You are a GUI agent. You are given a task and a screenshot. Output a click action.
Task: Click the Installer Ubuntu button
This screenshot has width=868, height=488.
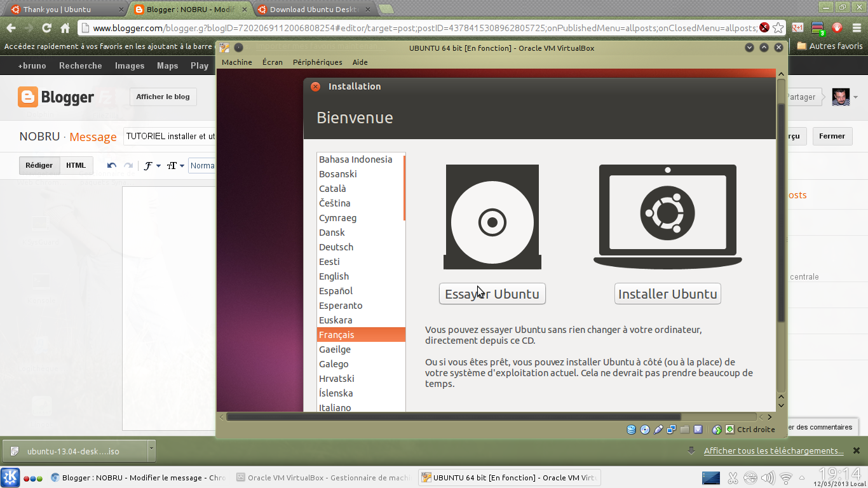tap(668, 294)
